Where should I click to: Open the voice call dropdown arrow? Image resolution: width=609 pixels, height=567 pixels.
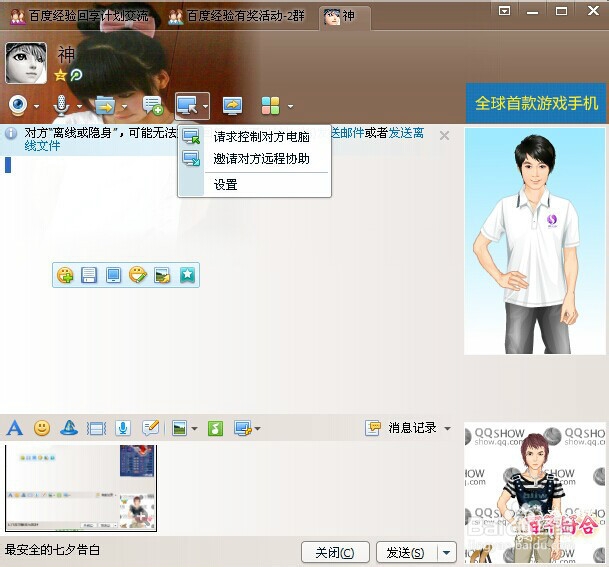(80, 106)
